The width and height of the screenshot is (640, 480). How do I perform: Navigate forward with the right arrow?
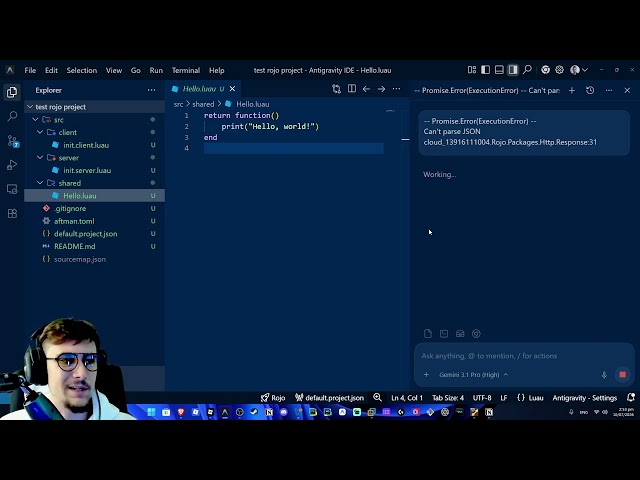point(381,89)
